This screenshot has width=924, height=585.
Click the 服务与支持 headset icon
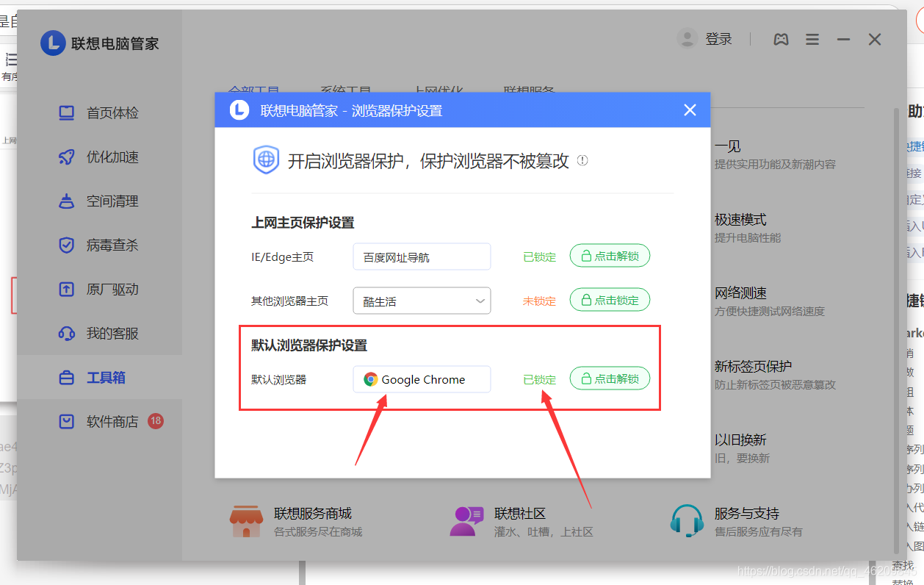(687, 521)
